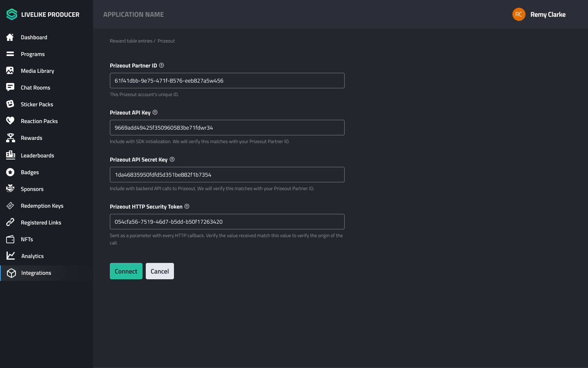The image size is (588, 368).
Task: Open the Reaction Packs menu item
Action: pyautogui.click(x=40, y=121)
